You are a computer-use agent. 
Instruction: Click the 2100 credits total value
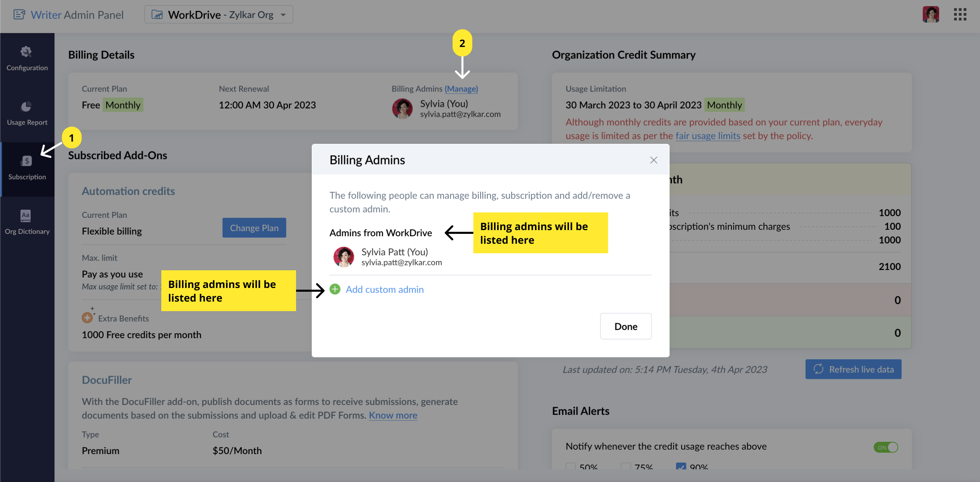(x=889, y=266)
